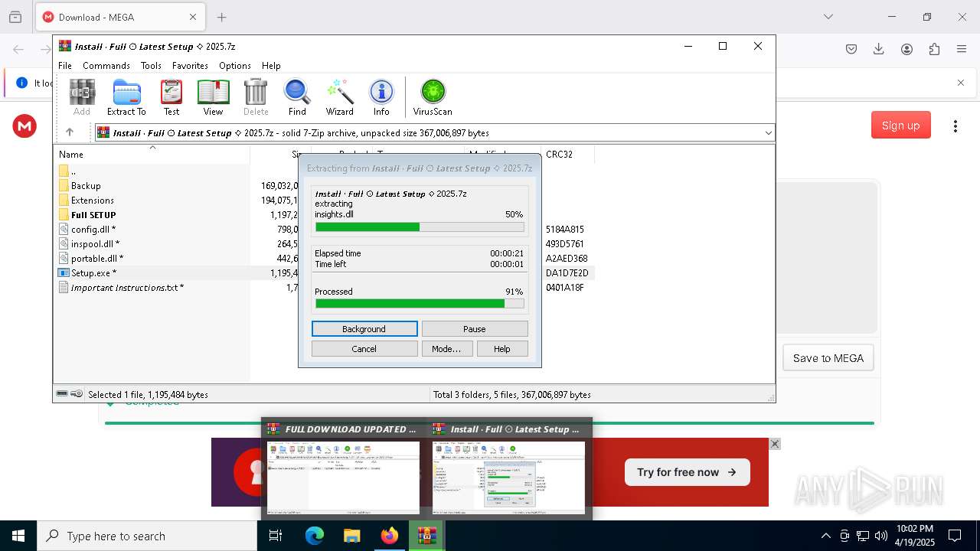This screenshot has width=980, height=551.
Task: Select portable.dll in the file list
Action: click(x=97, y=259)
